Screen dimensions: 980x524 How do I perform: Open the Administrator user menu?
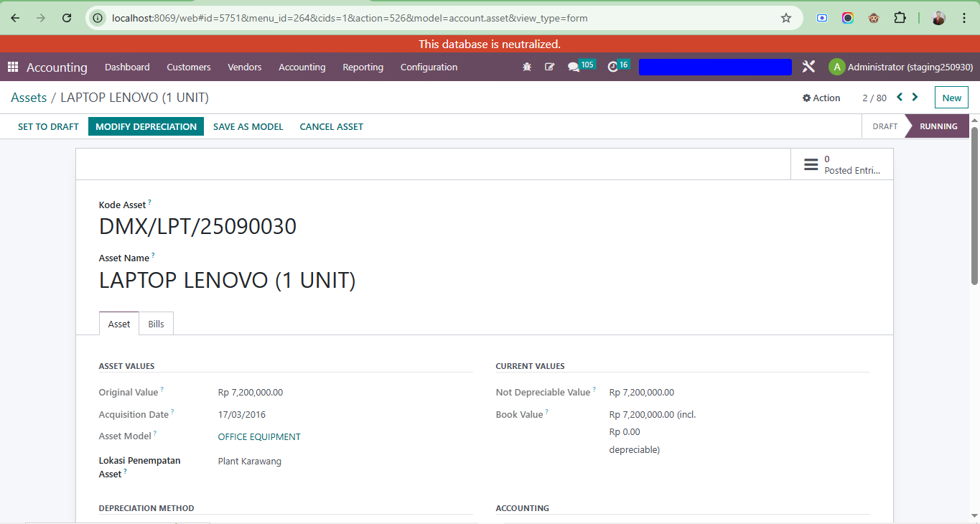[901, 67]
